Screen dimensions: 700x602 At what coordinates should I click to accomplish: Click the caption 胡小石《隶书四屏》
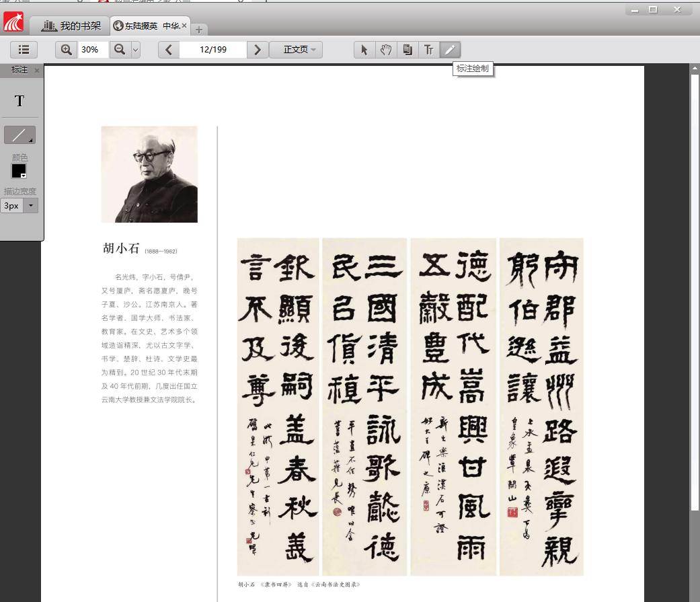(x=265, y=585)
